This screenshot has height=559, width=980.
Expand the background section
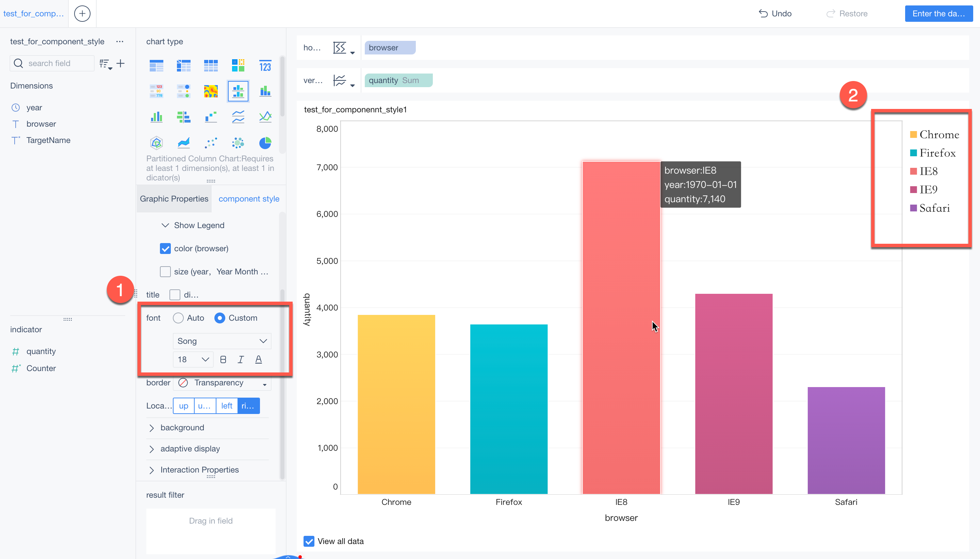[x=151, y=428]
